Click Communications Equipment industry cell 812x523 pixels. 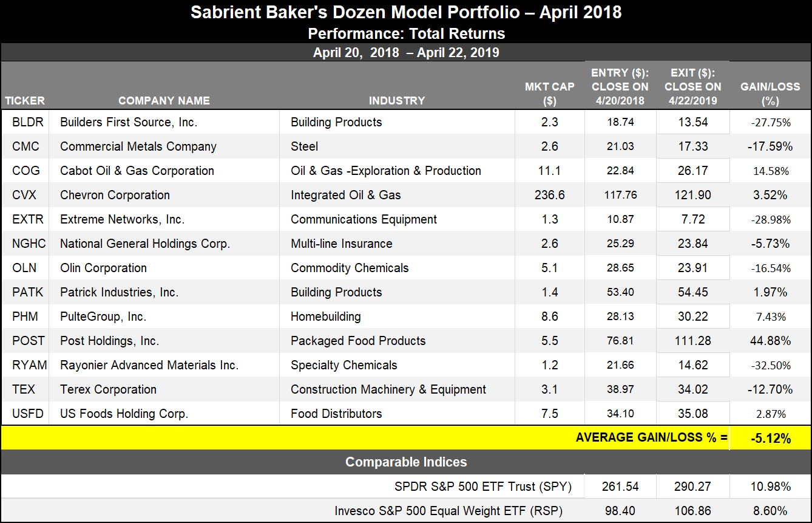[x=364, y=219]
